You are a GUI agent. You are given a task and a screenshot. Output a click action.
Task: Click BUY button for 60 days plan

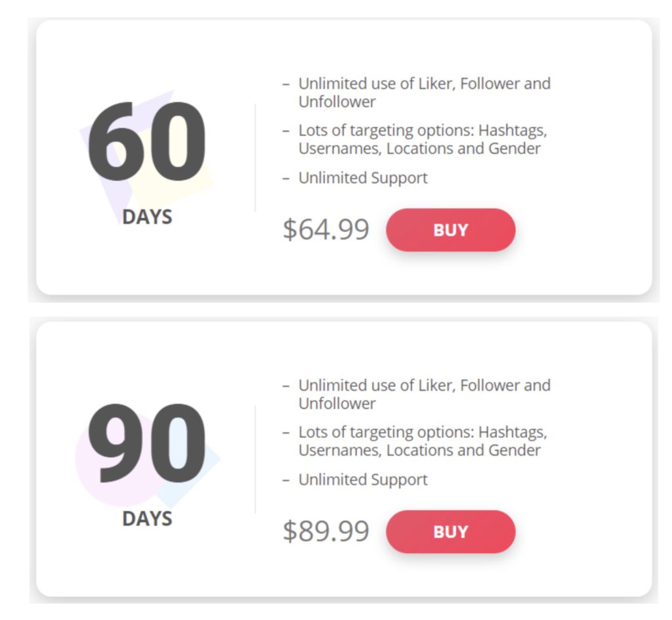[x=450, y=230]
